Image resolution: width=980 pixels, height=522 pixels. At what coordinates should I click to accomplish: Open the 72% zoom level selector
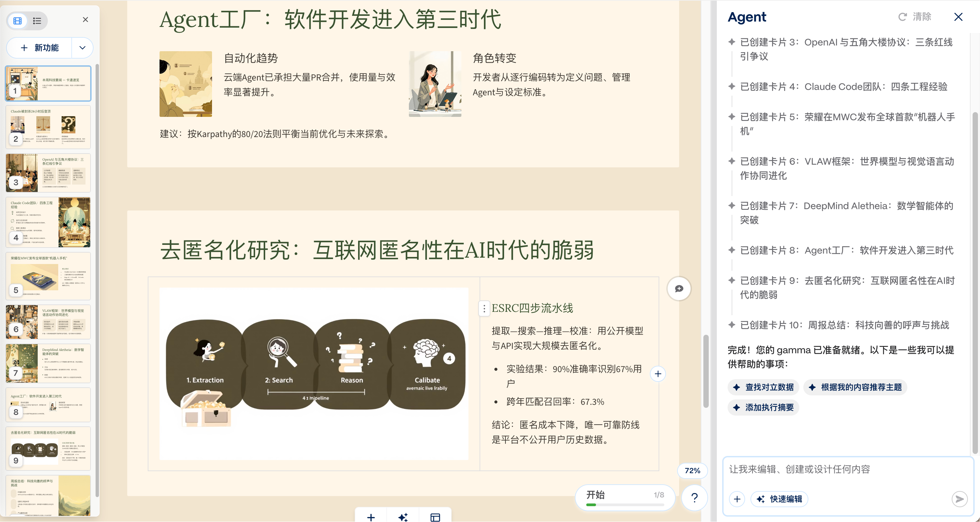tap(692, 470)
